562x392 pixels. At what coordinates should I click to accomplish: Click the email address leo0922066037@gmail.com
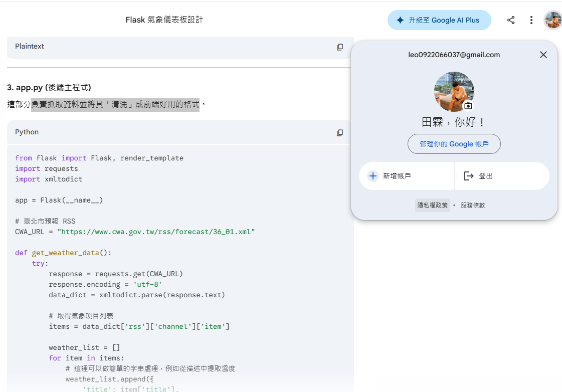[454, 55]
